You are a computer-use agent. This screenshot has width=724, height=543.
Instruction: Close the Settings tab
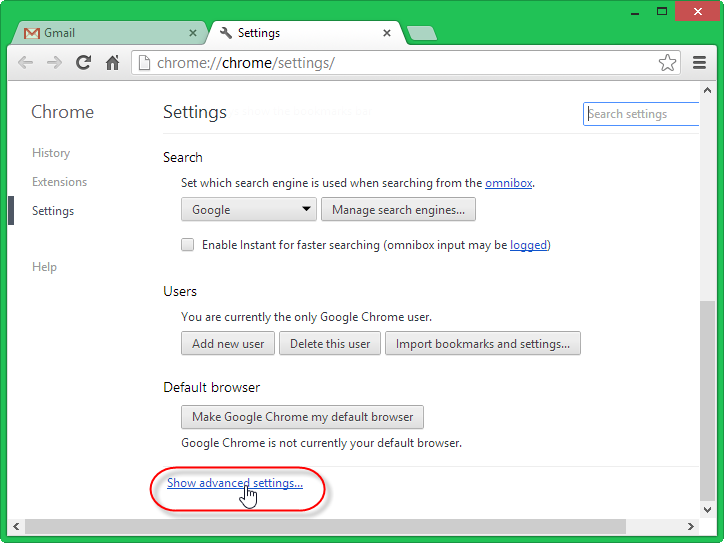tap(388, 33)
